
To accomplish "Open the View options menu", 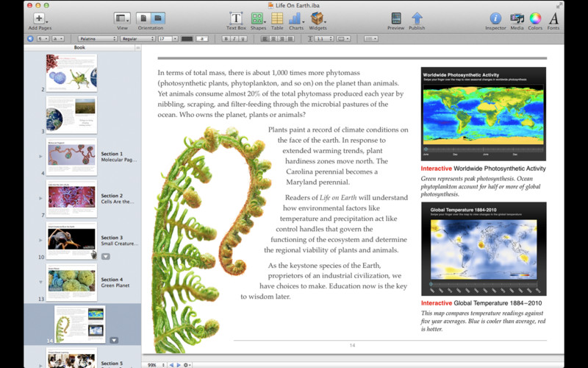I will (122, 18).
